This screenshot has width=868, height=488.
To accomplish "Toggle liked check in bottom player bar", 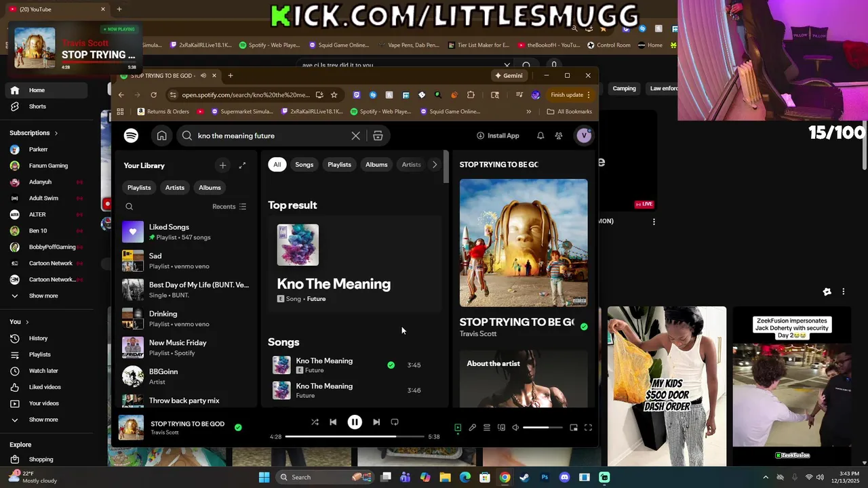I will click(238, 428).
